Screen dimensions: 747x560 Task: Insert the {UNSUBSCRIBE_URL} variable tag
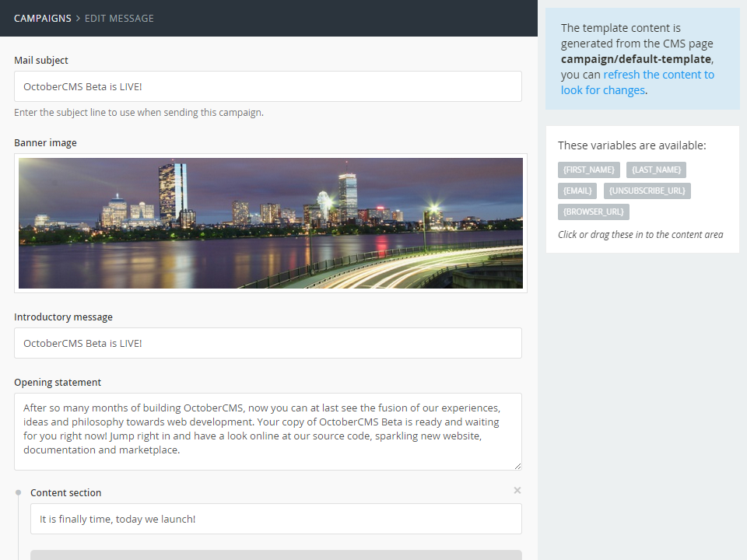[647, 191]
